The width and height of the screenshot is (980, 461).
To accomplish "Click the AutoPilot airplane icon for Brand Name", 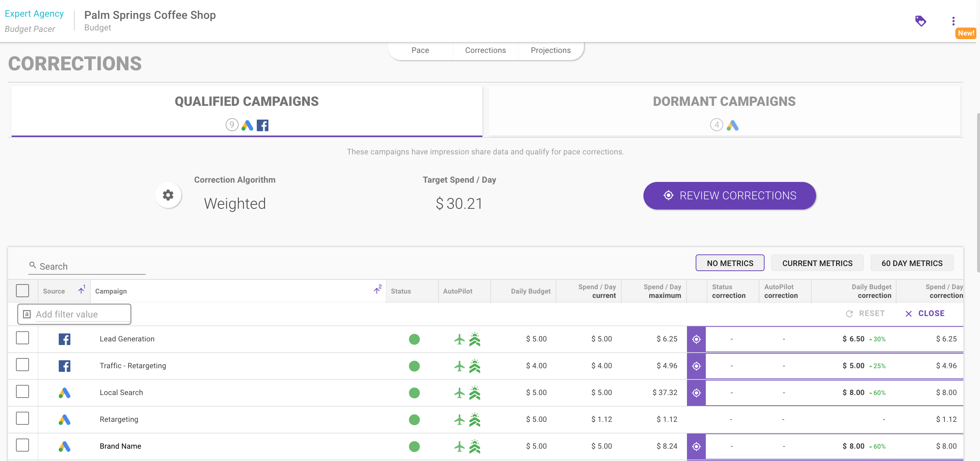I will (460, 446).
